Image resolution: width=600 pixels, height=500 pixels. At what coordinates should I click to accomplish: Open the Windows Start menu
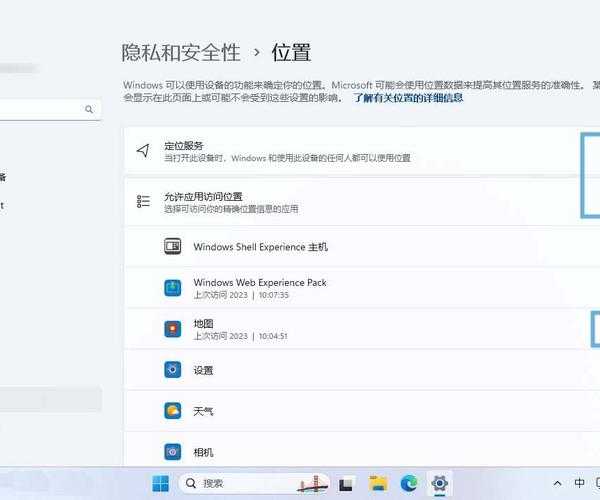160,484
